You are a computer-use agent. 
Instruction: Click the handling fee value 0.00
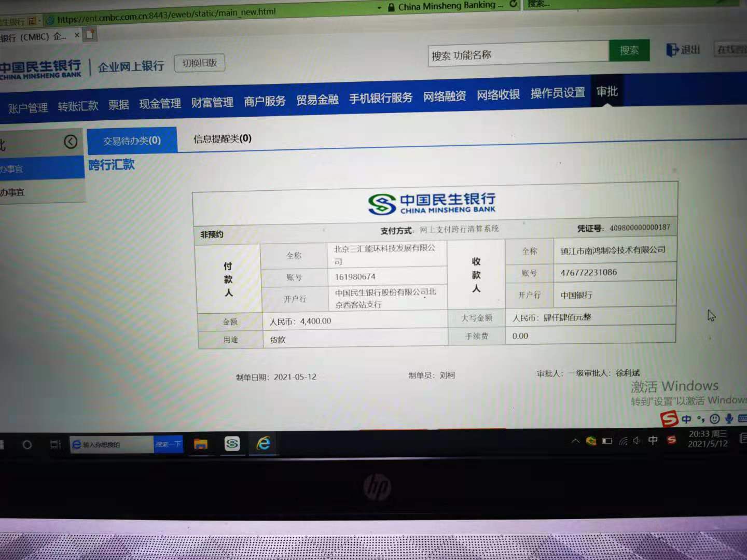pos(520,336)
